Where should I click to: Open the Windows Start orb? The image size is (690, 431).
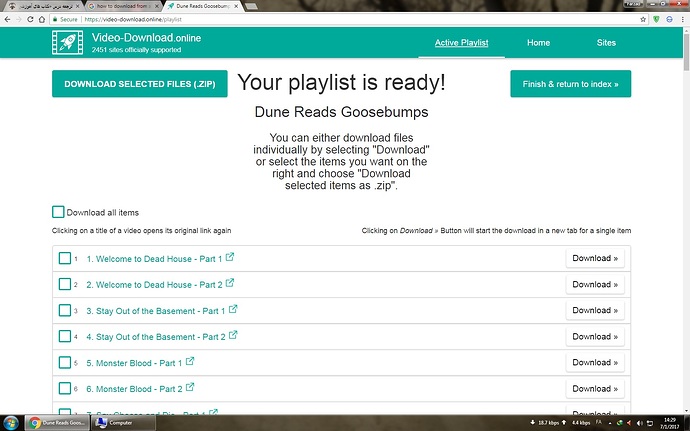click(11, 423)
